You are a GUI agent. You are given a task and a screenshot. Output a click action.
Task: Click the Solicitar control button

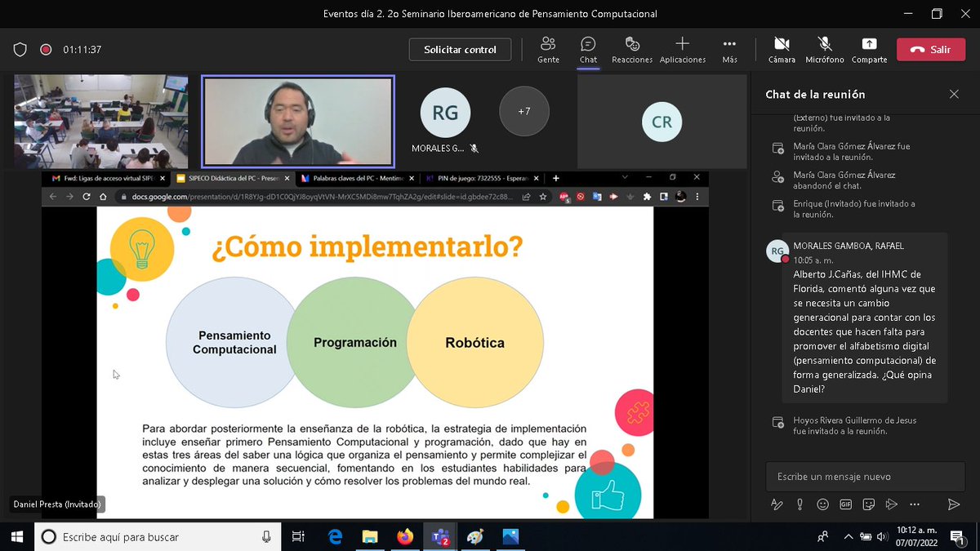460,50
